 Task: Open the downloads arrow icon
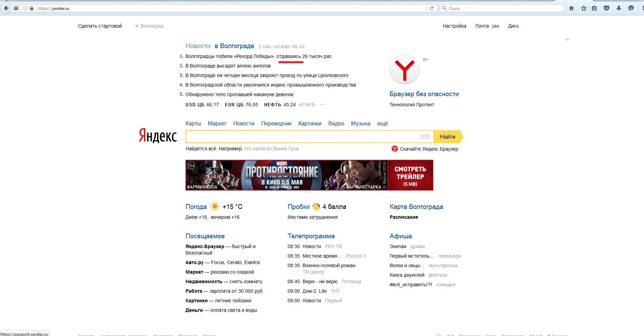(x=619, y=8)
